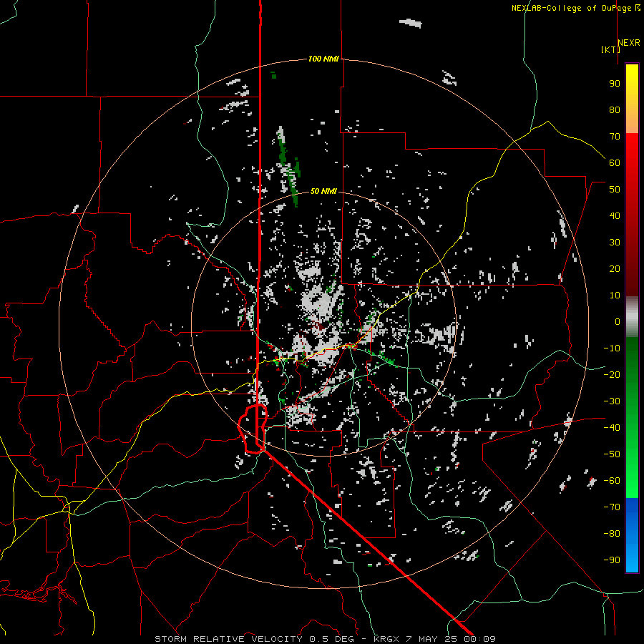
Task: Click the -60 value on the velocity scale
Action: (x=612, y=481)
